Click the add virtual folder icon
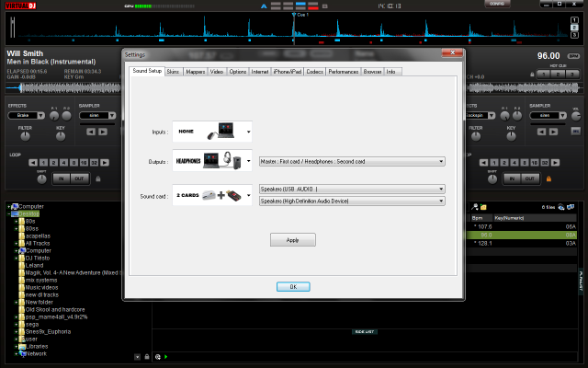 point(483,207)
